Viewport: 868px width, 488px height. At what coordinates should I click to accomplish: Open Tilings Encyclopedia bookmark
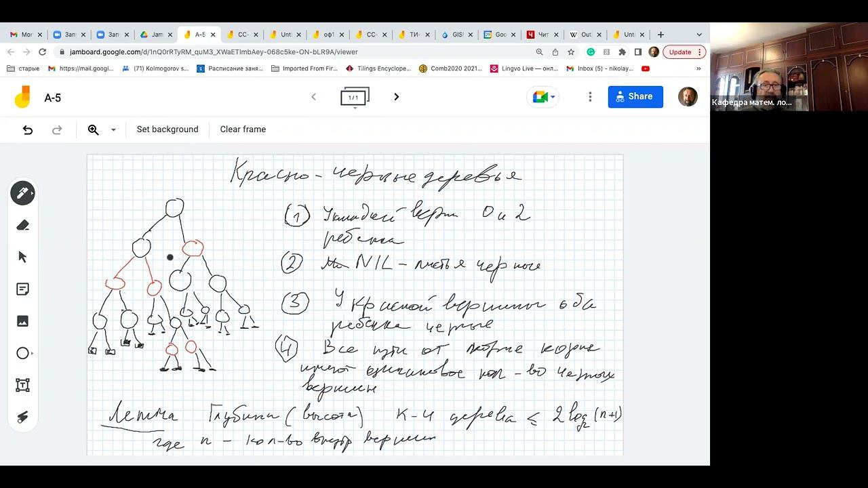click(378, 68)
